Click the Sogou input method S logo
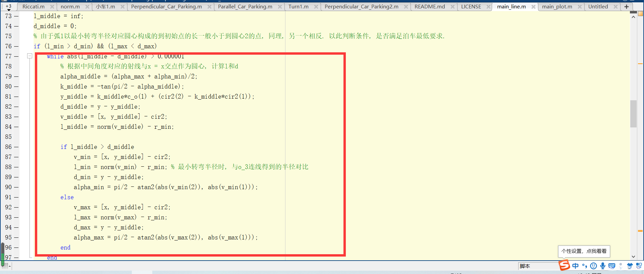The image size is (644, 274). tap(564, 265)
